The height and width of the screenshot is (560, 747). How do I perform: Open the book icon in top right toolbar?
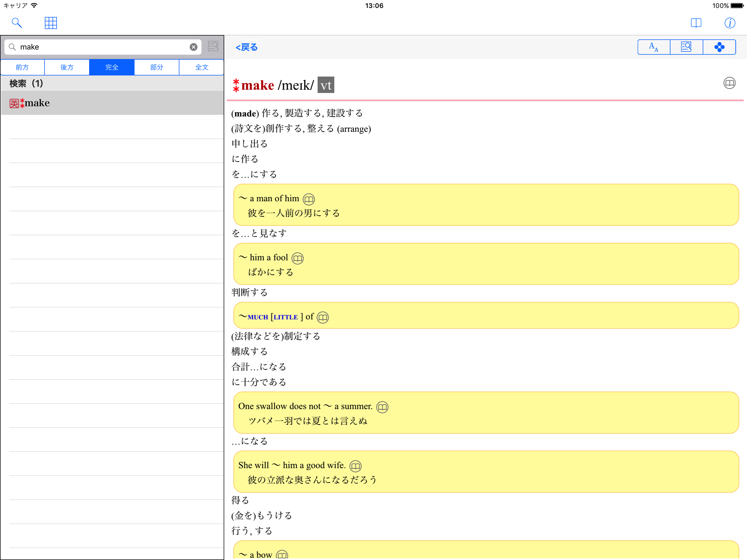click(x=696, y=23)
